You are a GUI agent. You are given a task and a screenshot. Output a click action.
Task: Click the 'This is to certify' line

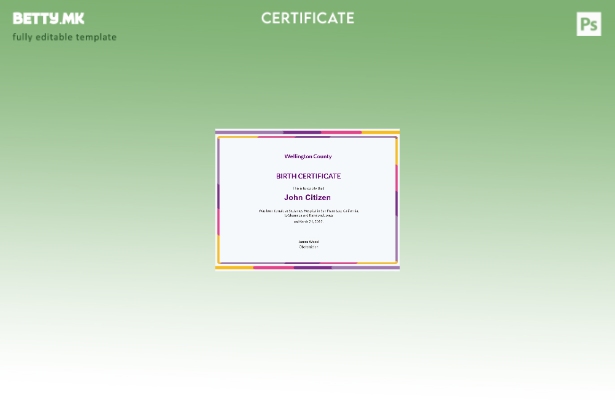308,187
